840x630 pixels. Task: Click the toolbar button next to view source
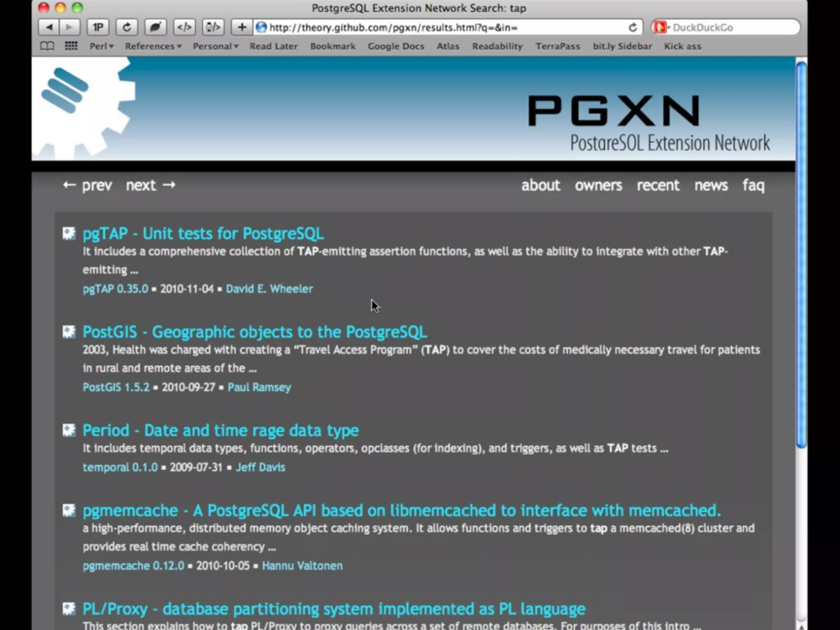click(213, 27)
